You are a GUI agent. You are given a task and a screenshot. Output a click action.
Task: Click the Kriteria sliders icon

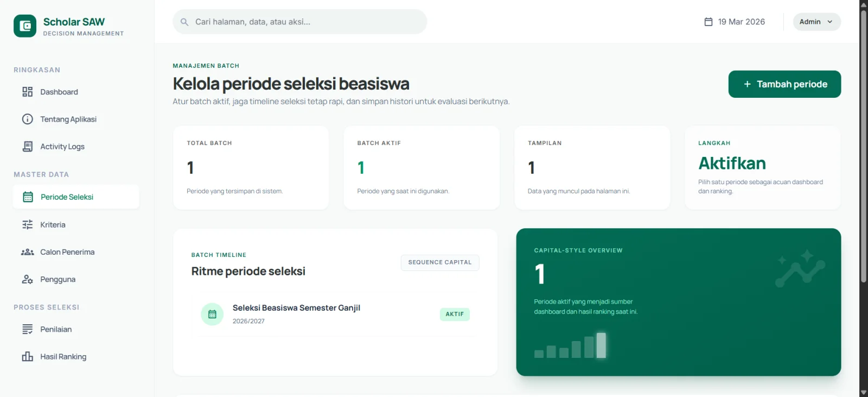pos(27,225)
